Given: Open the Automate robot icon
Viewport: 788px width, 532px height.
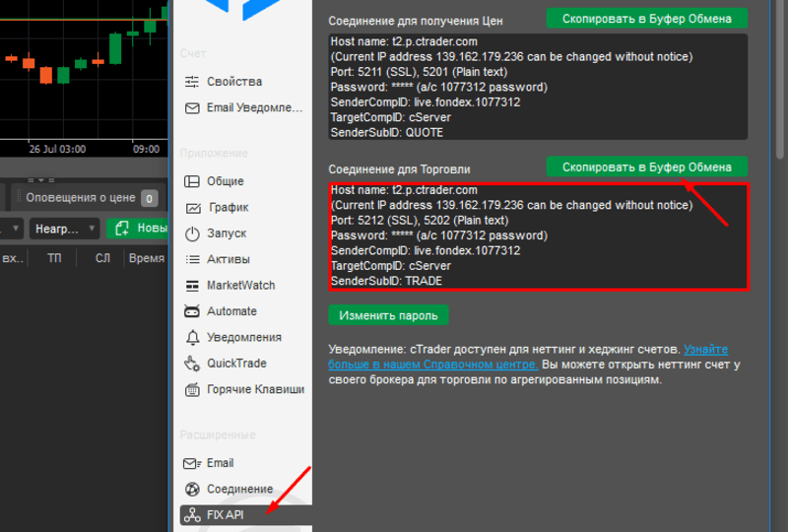Looking at the screenshot, I should (x=191, y=311).
